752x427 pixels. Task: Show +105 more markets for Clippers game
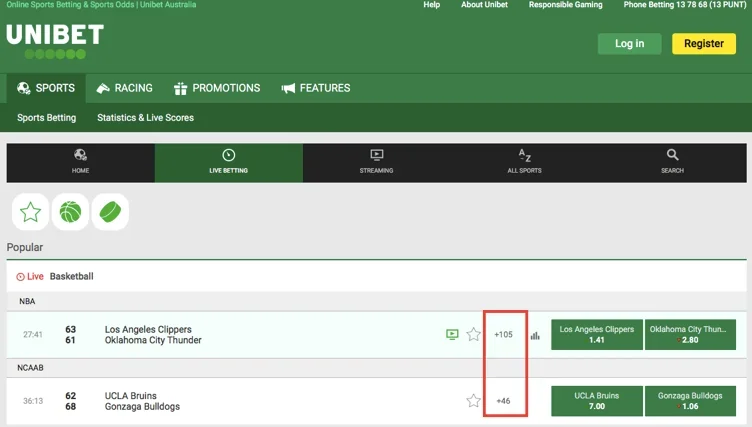[504, 334]
